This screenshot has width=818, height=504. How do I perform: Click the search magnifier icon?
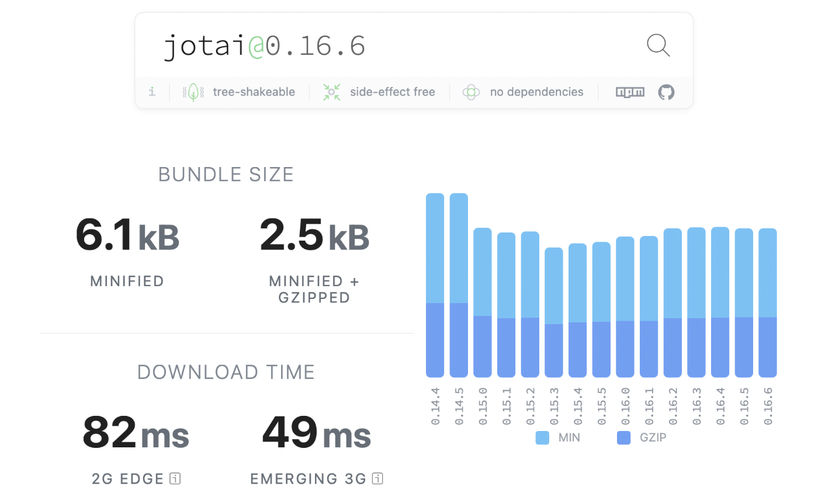pos(658,46)
